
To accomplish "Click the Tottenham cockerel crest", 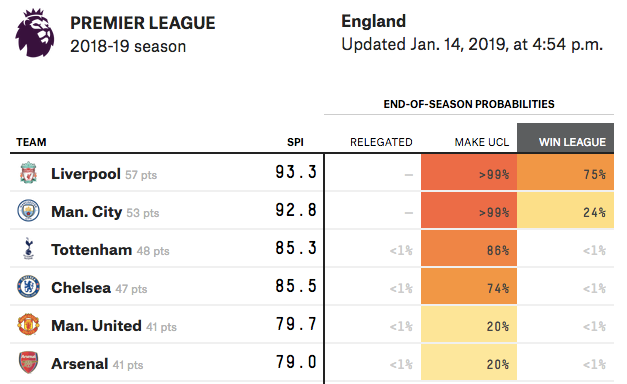I will [x=28, y=249].
